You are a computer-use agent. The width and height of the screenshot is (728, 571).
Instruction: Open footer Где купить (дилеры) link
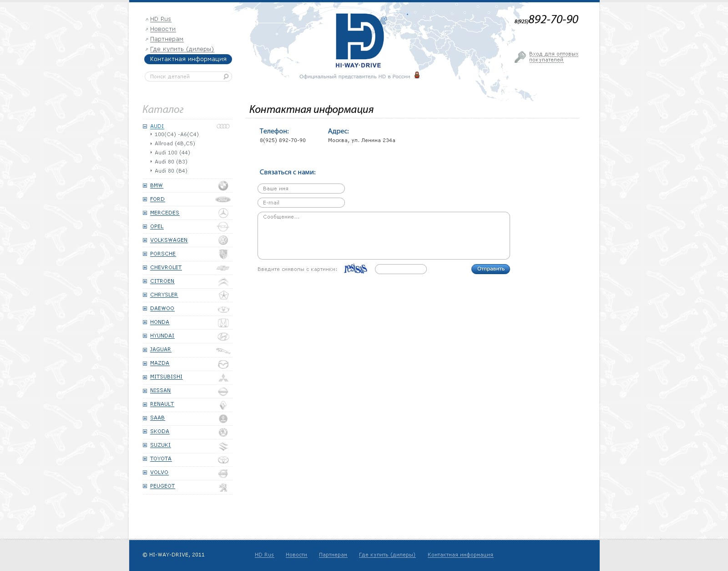point(387,555)
